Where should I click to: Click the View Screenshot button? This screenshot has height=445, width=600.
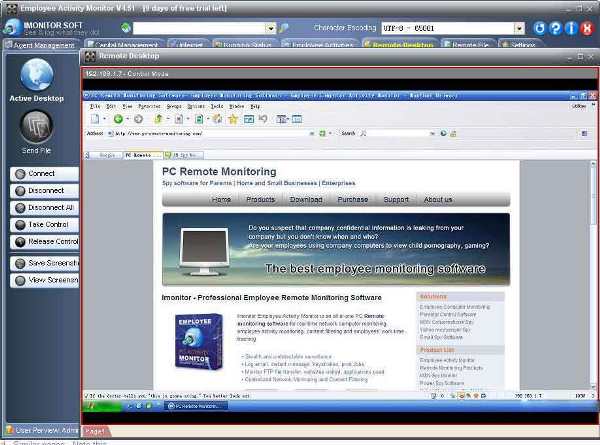click(44, 280)
